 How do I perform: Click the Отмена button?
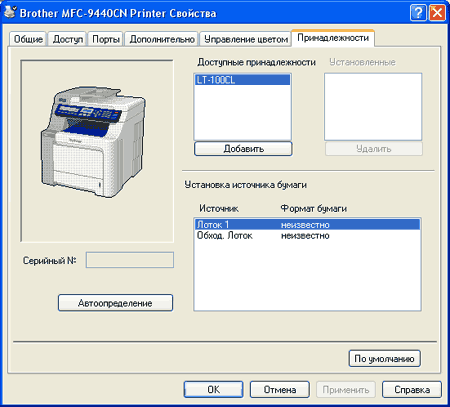pyautogui.click(x=280, y=389)
